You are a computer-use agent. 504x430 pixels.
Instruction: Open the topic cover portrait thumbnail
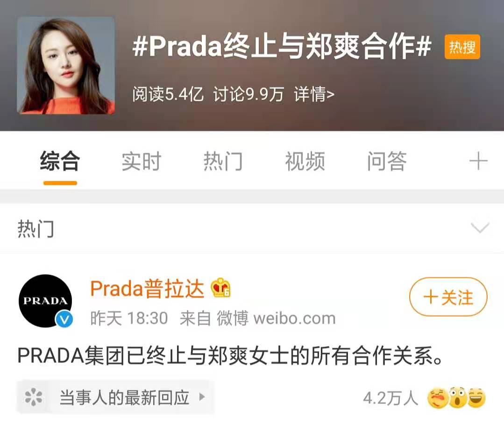click(x=66, y=65)
